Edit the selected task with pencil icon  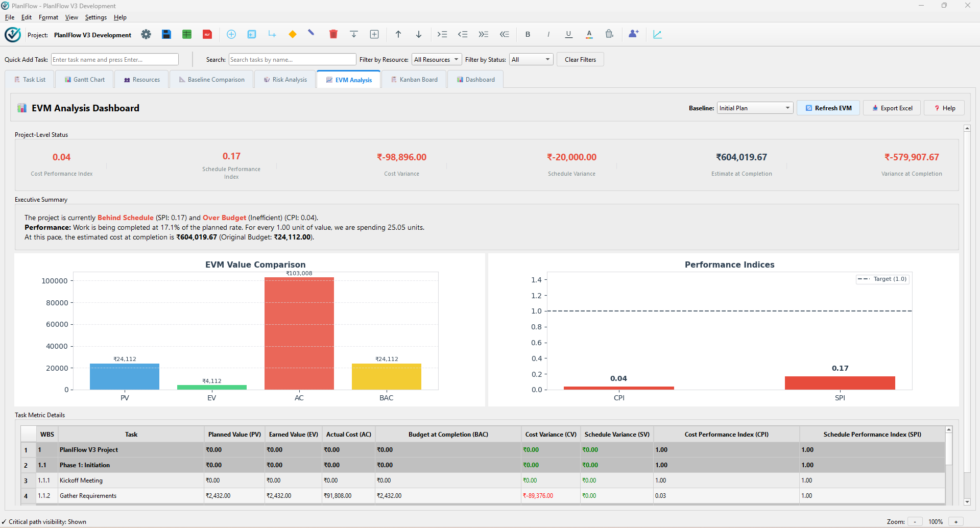tap(311, 33)
